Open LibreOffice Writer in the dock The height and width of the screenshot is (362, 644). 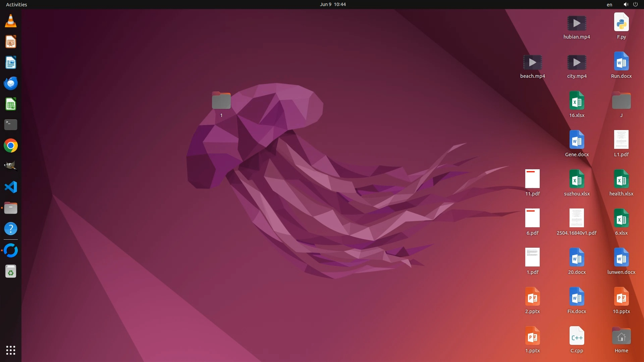pyautogui.click(x=11, y=63)
